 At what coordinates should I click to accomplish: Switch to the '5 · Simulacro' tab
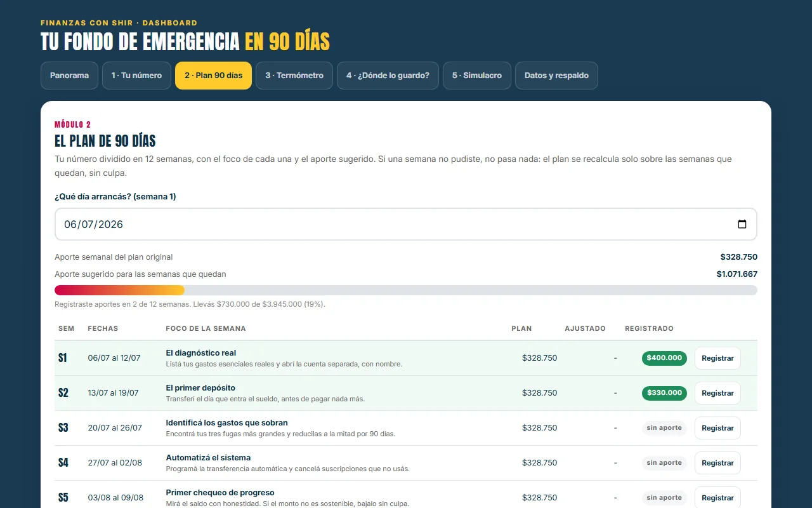[x=477, y=76]
